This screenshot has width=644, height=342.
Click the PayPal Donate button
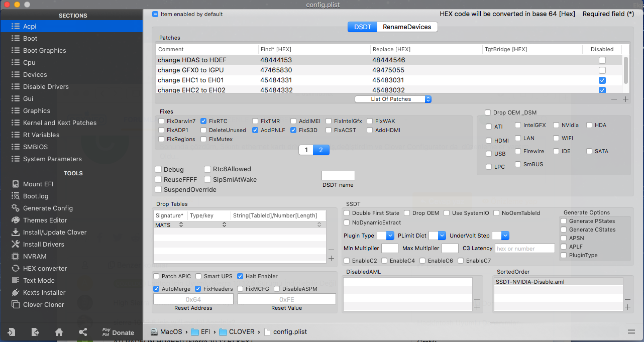point(118,332)
